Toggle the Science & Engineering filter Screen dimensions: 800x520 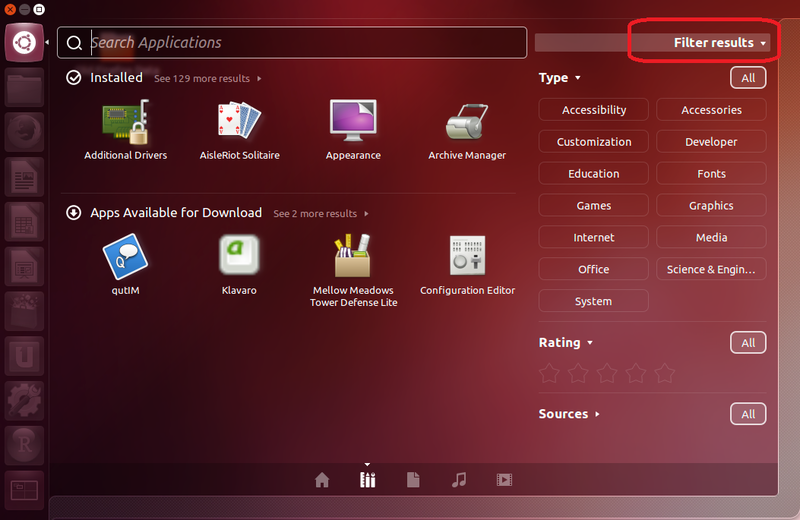tap(711, 269)
